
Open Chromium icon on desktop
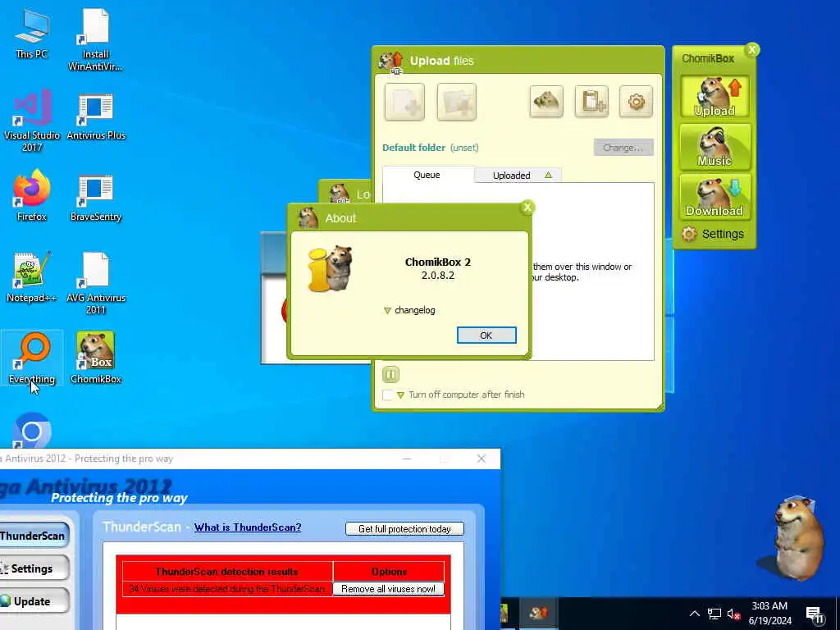click(32, 430)
